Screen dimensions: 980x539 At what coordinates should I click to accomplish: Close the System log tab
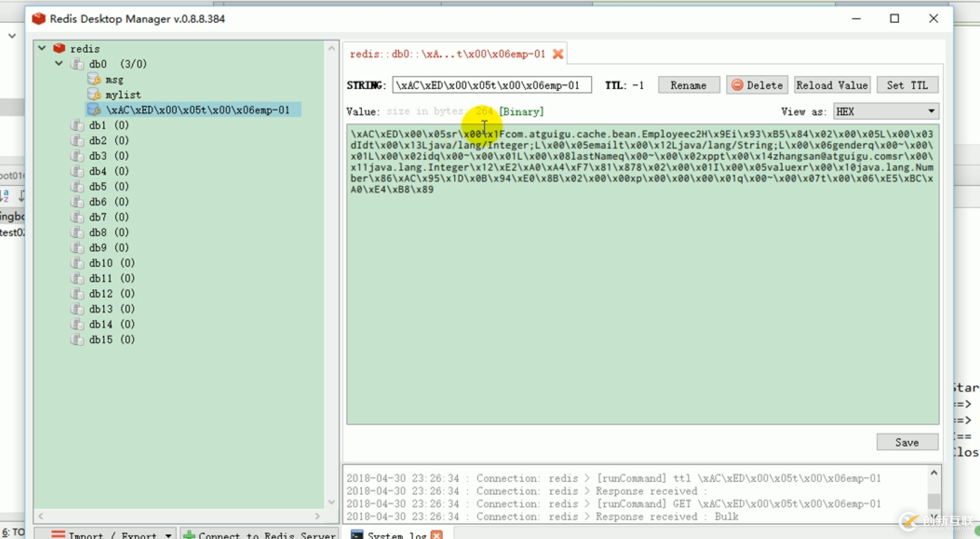(x=436, y=535)
